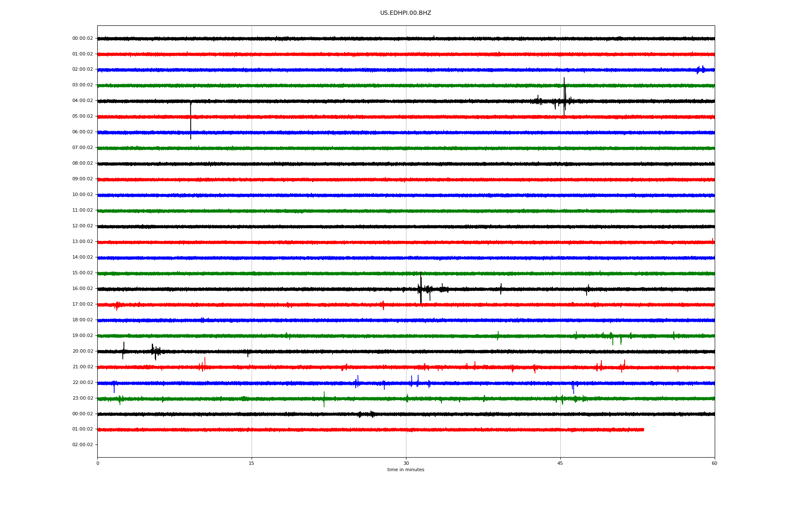Click the last 02:00:02 label with no trace
The width and height of the screenshot is (812, 508).
[x=82, y=445]
